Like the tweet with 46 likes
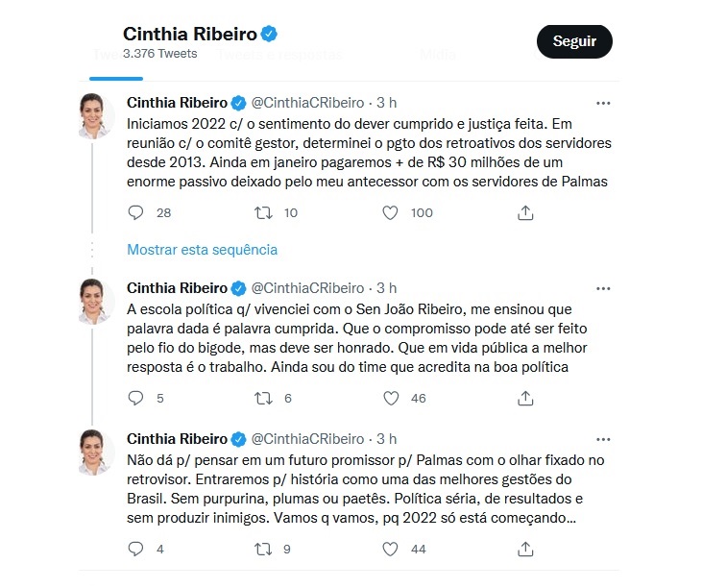726x588 pixels. point(390,398)
